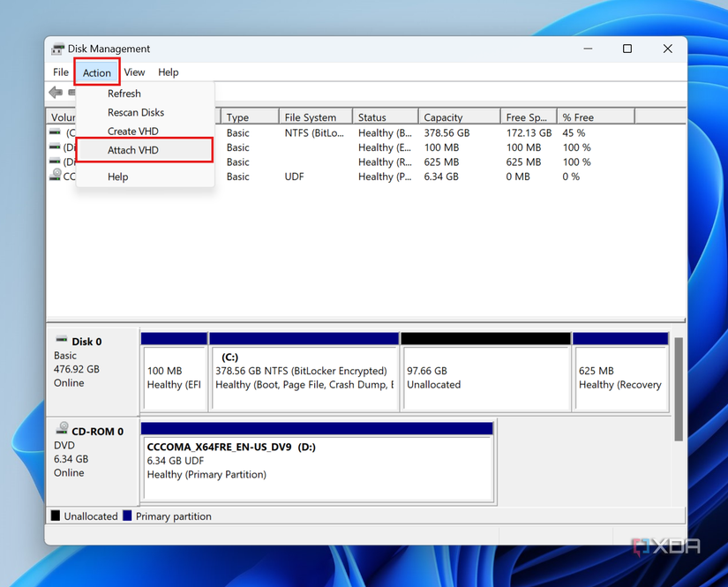
Task: Click the CD-ROM 0 device icon
Action: point(62,430)
